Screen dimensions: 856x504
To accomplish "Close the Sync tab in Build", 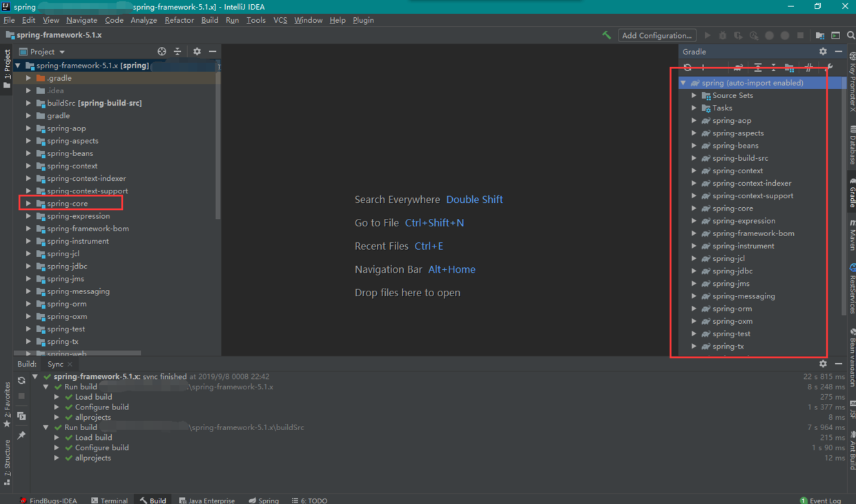I will pyautogui.click(x=70, y=364).
